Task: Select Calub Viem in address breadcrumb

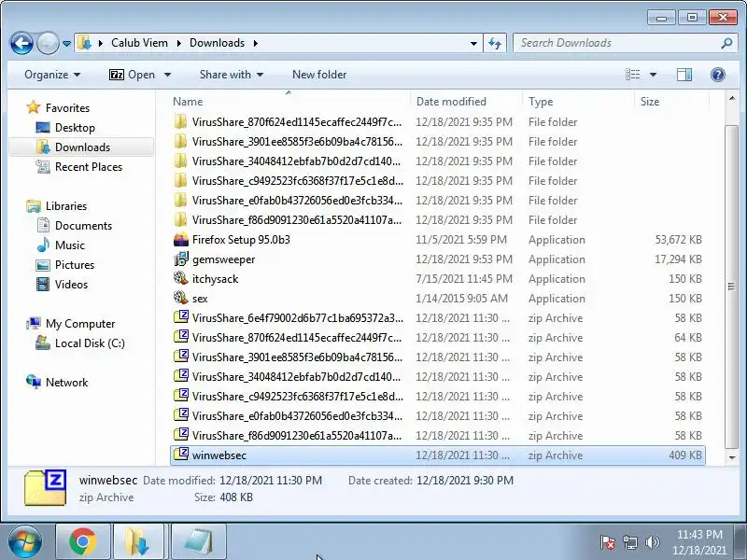Action: click(139, 43)
